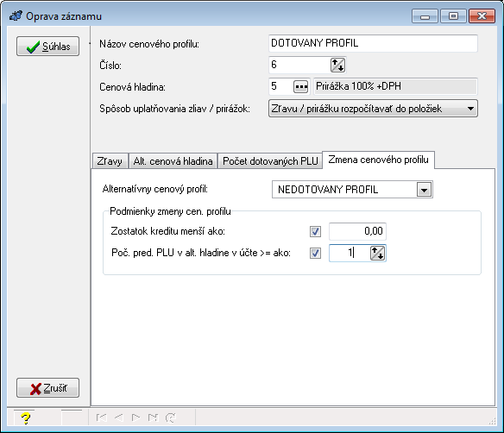
Task: Click the Číslo spinner arrows icon
Action: click(x=337, y=65)
